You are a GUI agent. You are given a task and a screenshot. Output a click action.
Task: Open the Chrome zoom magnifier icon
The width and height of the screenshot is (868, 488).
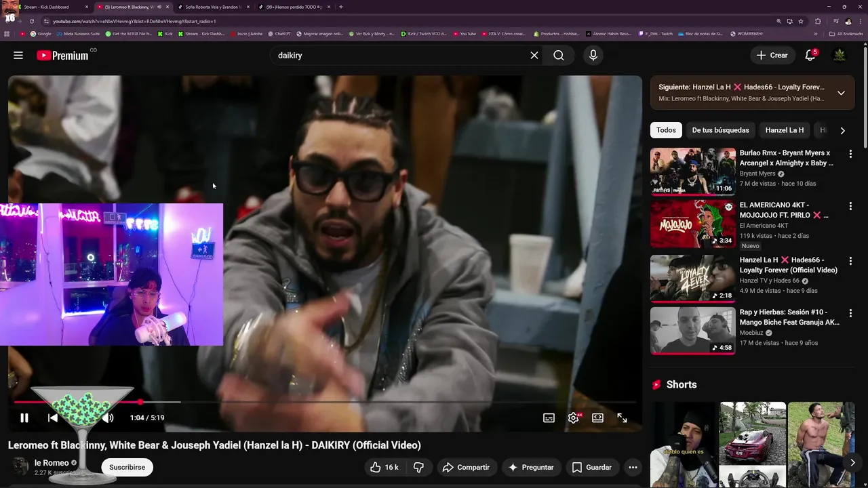click(x=778, y=21)
